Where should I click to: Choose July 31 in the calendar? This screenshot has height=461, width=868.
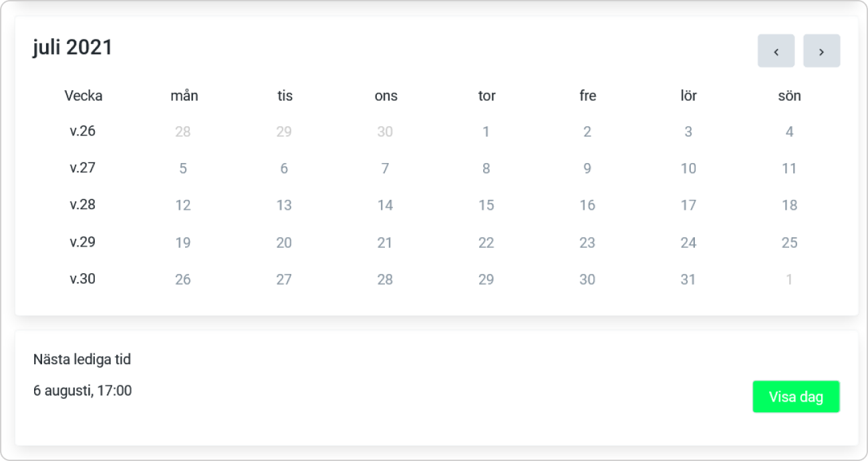point(689,279)
